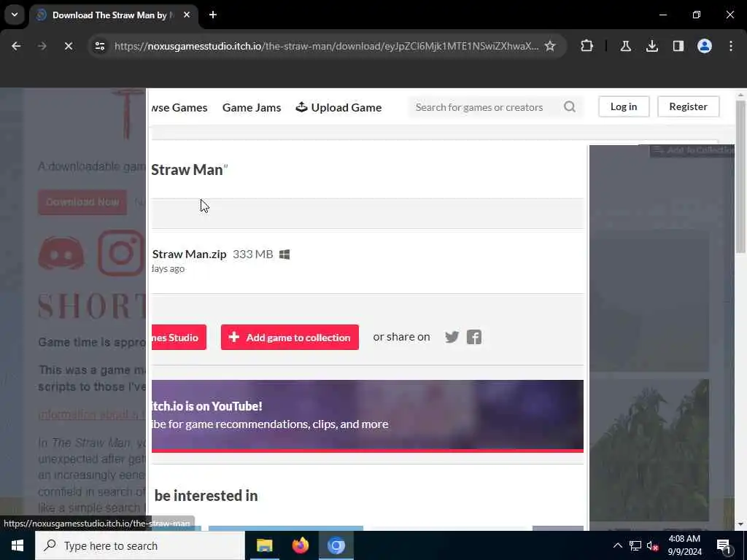Click the red Games Studio button
The height and width of the screenshot is (560, 747).
[179, 337]
